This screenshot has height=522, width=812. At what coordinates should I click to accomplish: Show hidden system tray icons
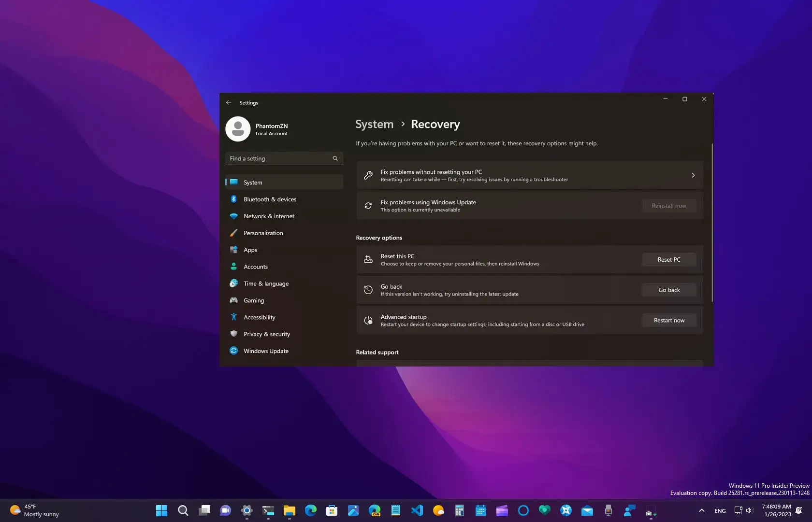[x=702, y=510]
